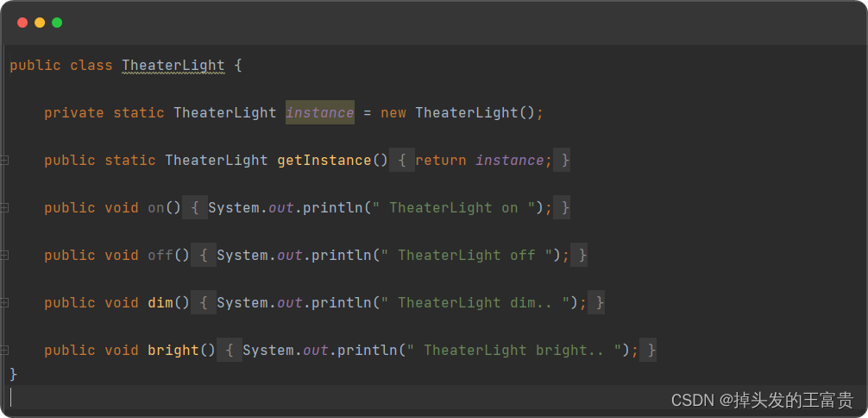Viewport: 868px width, 418px height.
Task: Expand the gutter fold marker for bright() method
Action: coord(4,351)
